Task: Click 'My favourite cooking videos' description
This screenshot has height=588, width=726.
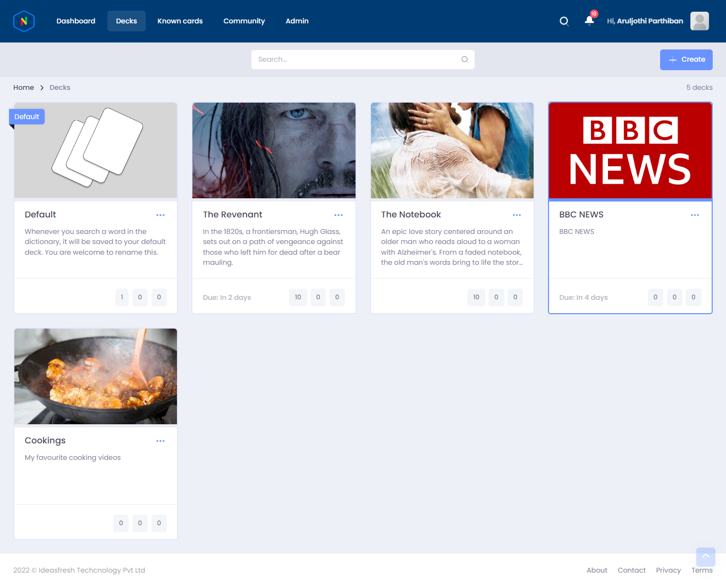Action: [x=73, y=458]
